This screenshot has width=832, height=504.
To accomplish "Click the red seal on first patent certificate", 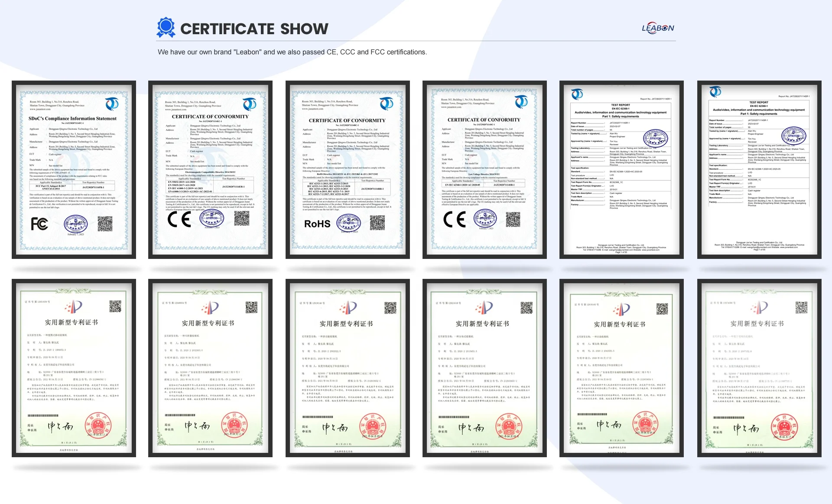I will (x=98, y=426).
